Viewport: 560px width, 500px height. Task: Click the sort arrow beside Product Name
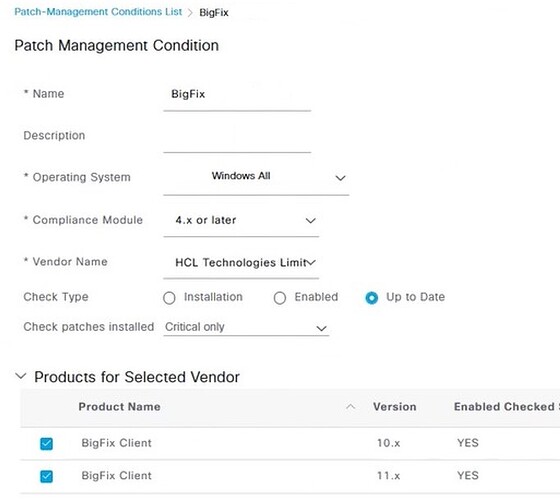tap(351, 407)
